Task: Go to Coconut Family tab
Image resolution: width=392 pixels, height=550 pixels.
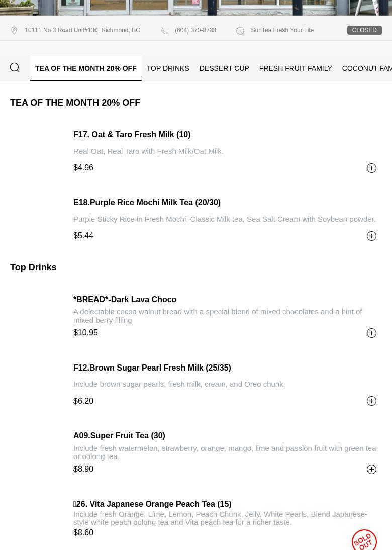Action: 367,68
